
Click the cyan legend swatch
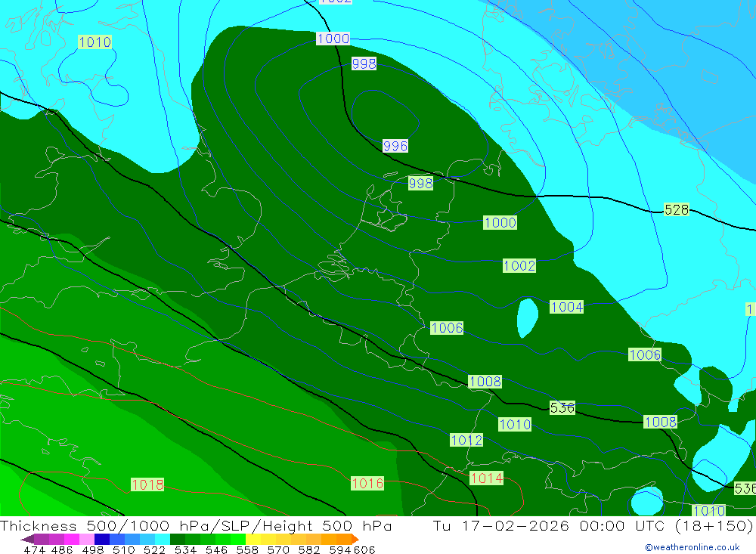click(163, 539)
